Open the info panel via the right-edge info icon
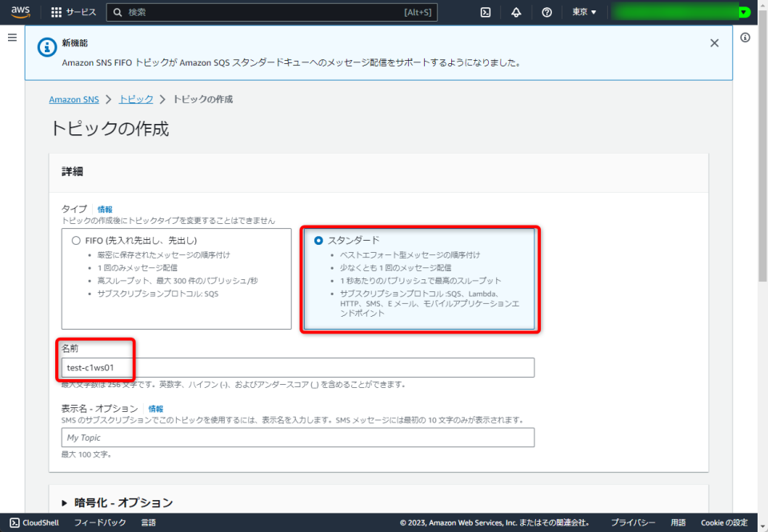This screenshot has width=768, height=532. point(746,38)
